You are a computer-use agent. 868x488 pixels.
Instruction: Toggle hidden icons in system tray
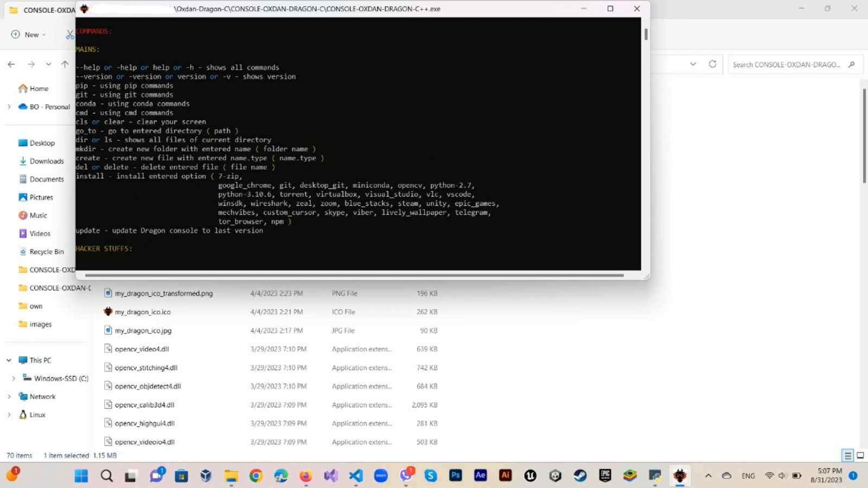[x=708, y=476]
